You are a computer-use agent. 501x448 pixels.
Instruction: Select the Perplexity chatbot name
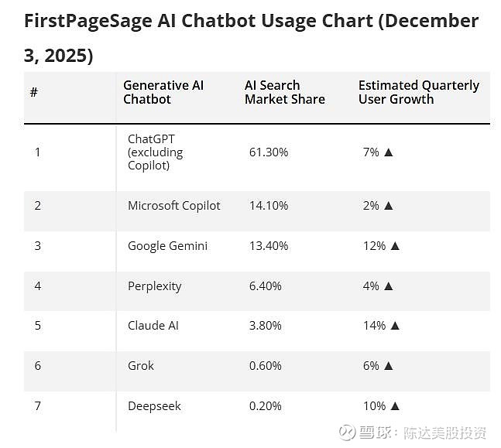click(154, 286)
